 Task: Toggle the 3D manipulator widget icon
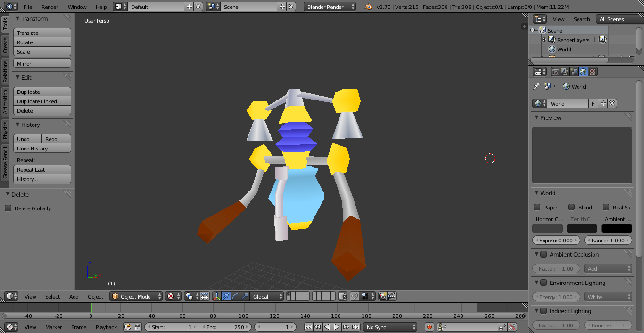(217, 296)
